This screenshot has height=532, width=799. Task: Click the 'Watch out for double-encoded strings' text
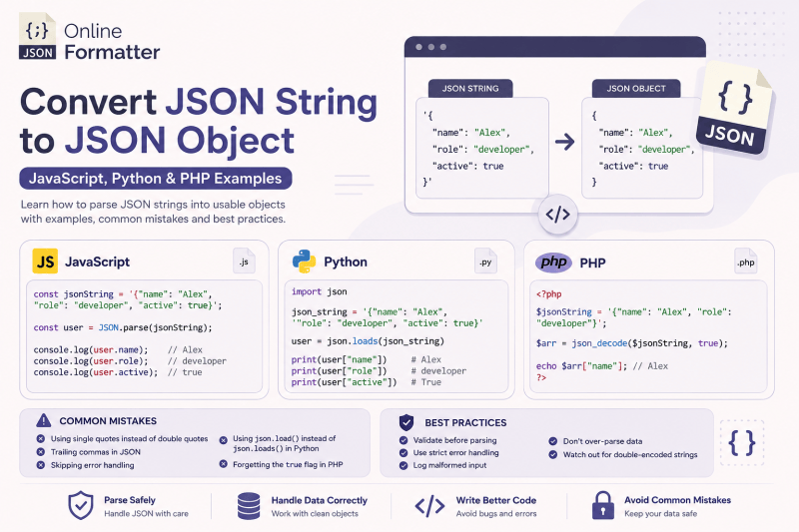point(630,454)
